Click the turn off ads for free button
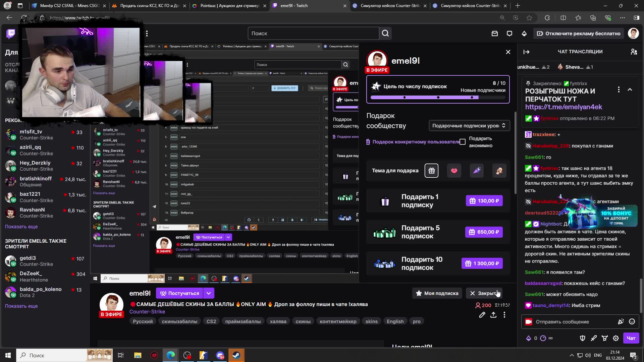This screenshot has height=362, width=644. [x=579, y=34]
